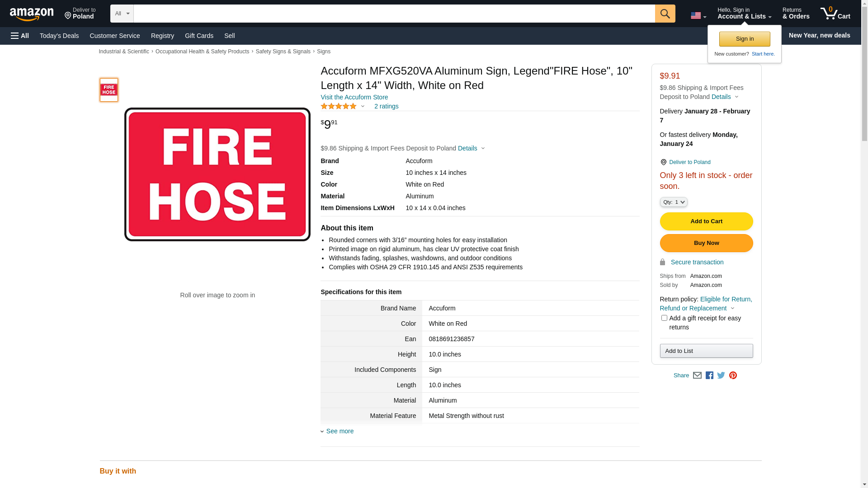This screenshot has width=868, height=488.
Task: Expand See more specifications
Action: coord(340,431)
